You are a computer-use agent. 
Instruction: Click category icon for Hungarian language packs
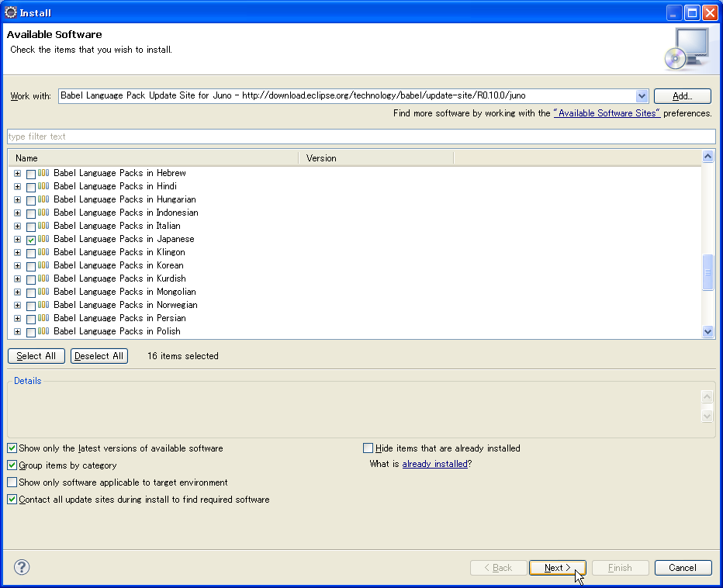point(43,199)
